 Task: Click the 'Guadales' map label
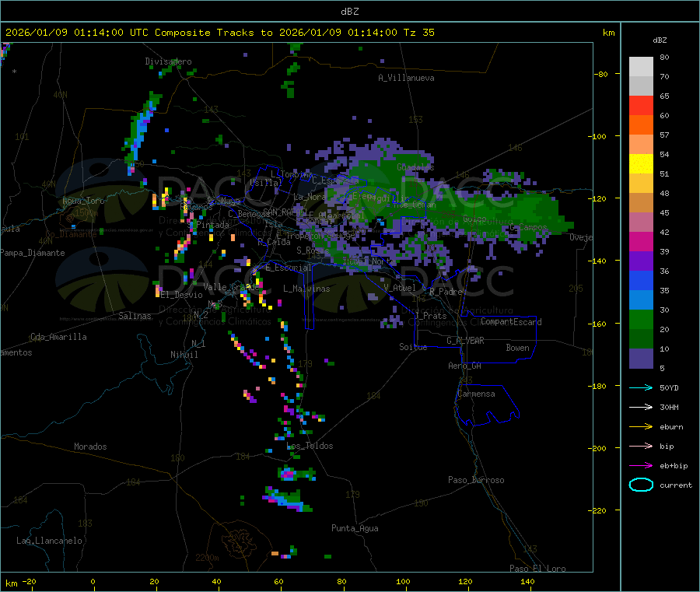click(x=415, y=167)
